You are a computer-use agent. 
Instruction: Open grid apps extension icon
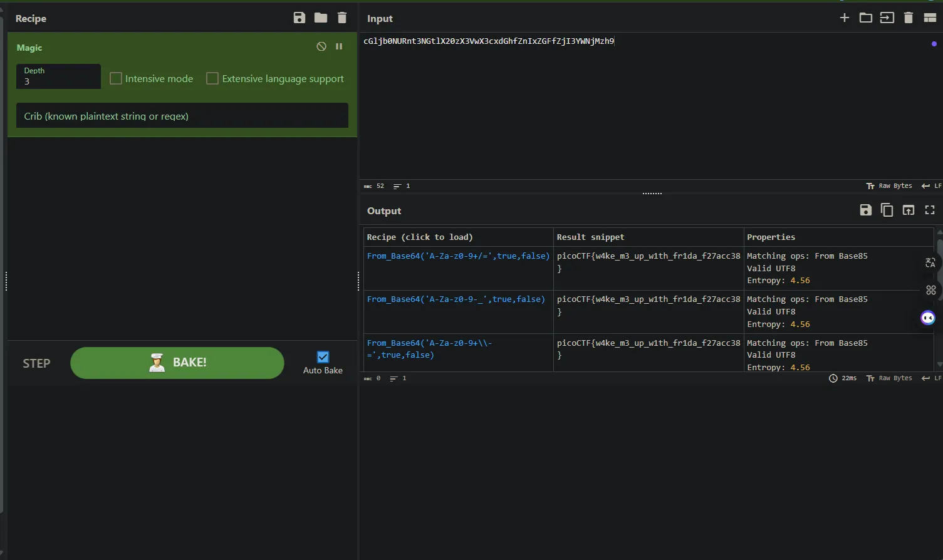pos(931,290)
